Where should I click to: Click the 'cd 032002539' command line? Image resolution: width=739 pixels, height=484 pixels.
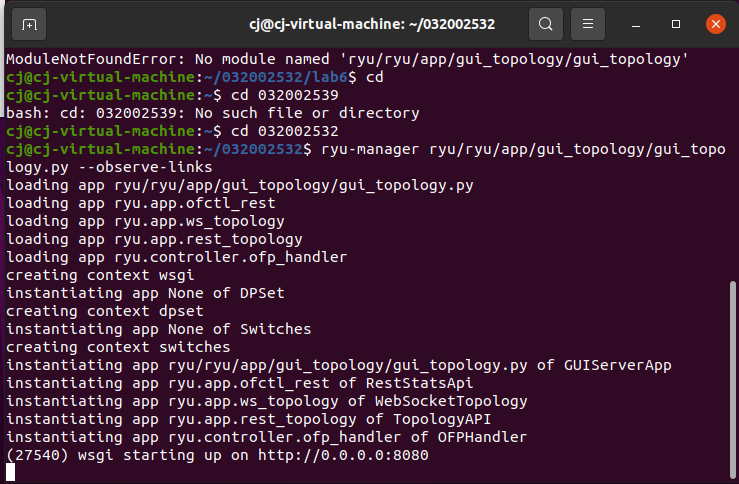[172, 95]
